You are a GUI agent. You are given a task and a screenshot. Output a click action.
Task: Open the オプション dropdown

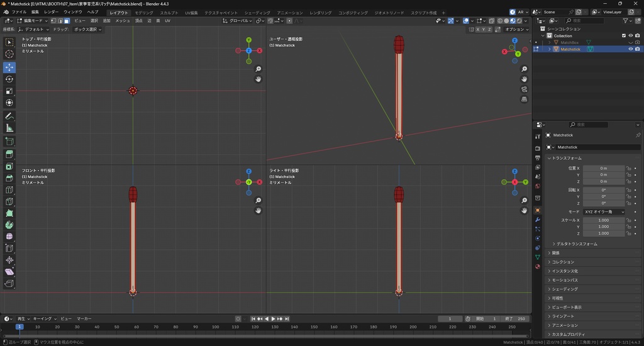click(517, 30)
